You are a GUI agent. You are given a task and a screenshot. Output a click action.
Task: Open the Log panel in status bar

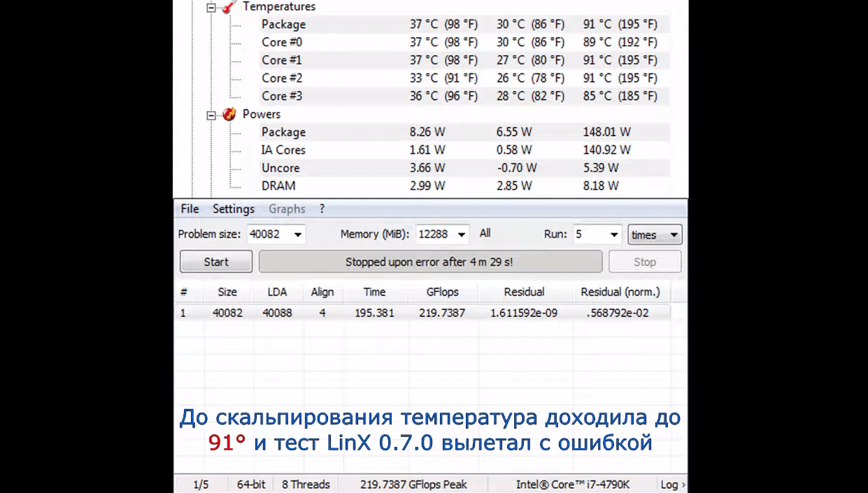(x=672, y=485)
